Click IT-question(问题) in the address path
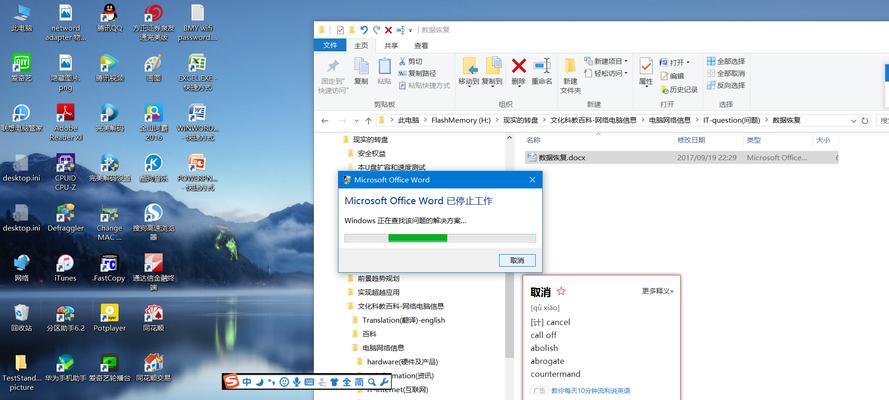The image size is (889, 400). tap(732, 121)
